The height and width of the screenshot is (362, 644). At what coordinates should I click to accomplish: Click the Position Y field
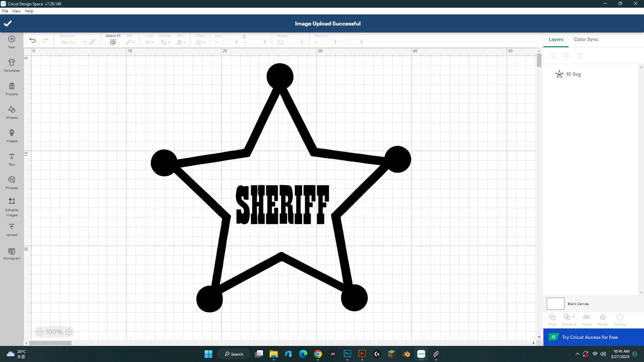point(354,42)
